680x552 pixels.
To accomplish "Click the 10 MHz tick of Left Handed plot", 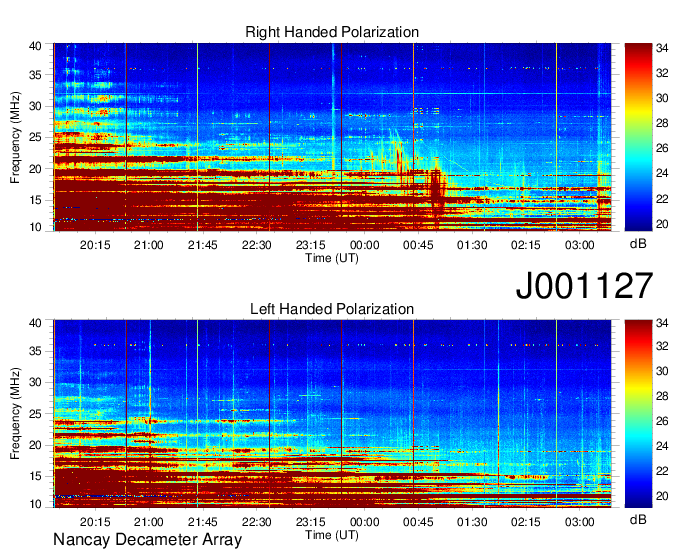I will point(35,504).
